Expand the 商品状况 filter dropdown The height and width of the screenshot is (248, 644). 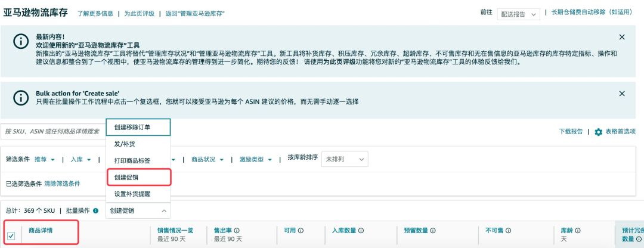tap(208, 159)
